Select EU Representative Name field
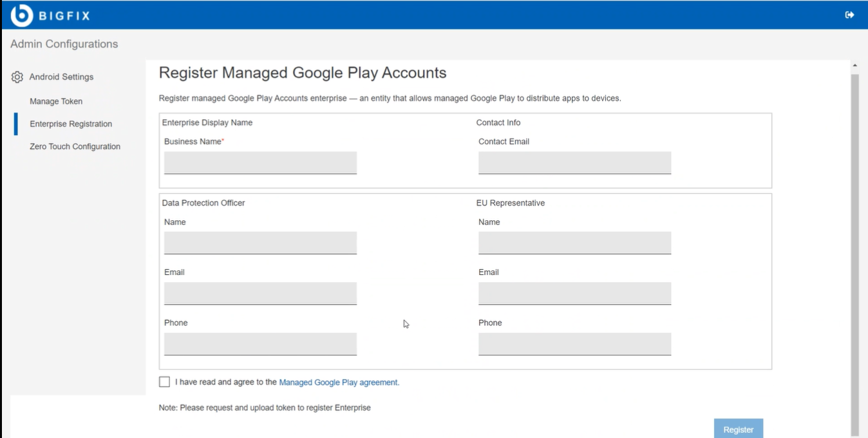Image resolution: width=868 pixels, height=438 pixels. (574, 243)
